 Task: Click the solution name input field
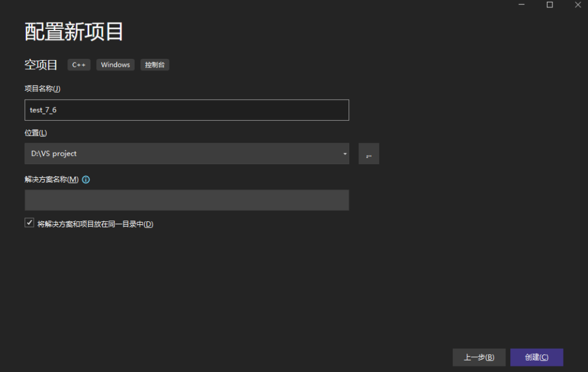coord(187,200)
